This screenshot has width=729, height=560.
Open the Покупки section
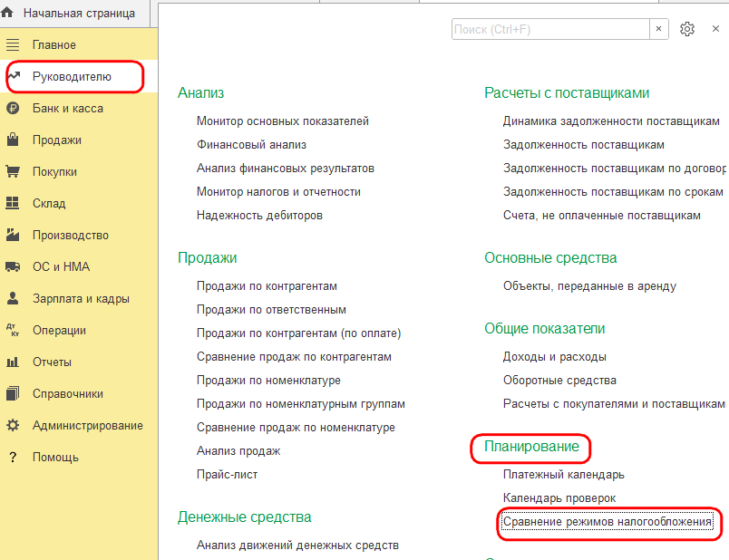[x=54, y=171]
